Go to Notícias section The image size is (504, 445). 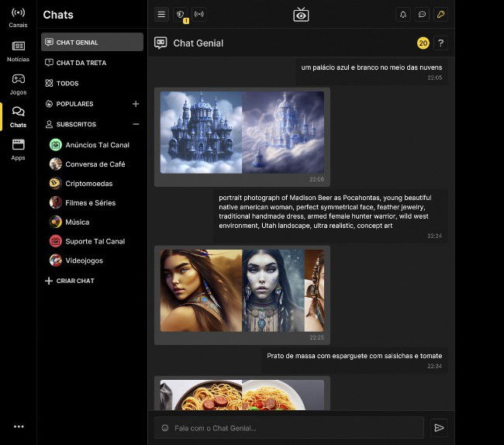[18, 51]
